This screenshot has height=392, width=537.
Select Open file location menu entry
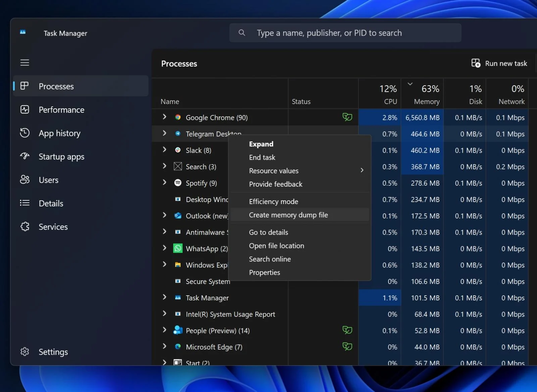pyautogui.click(x=300, y=246)
